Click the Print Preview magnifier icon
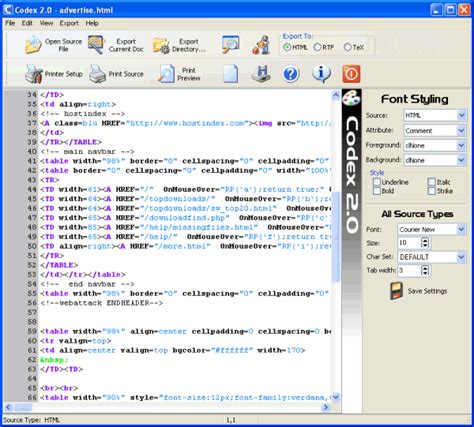This screenshot has width=474, height=427. pyautogui.click(x=166, y=74)
